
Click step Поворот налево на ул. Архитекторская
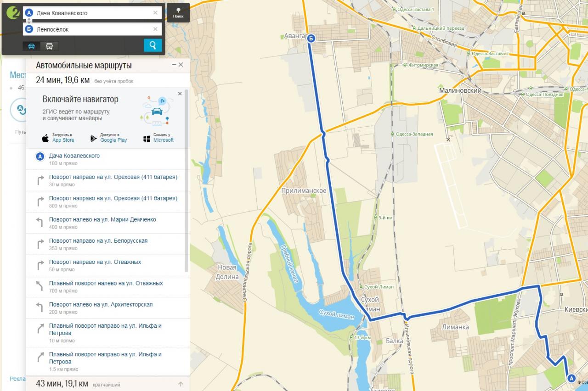101,305
